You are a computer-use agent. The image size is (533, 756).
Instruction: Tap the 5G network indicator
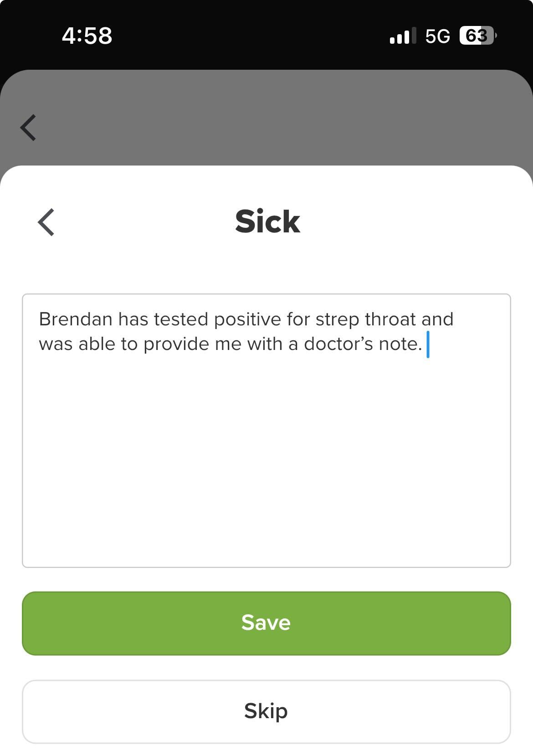point(437,36)
